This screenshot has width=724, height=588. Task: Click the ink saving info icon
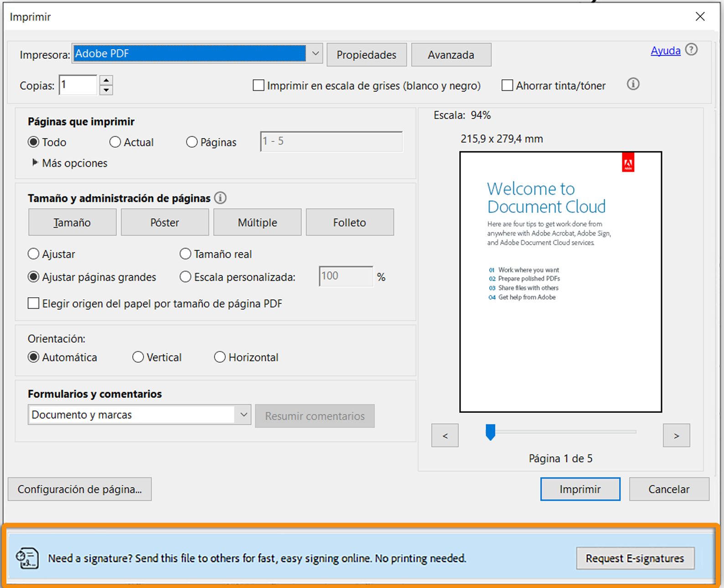point(633,84)
